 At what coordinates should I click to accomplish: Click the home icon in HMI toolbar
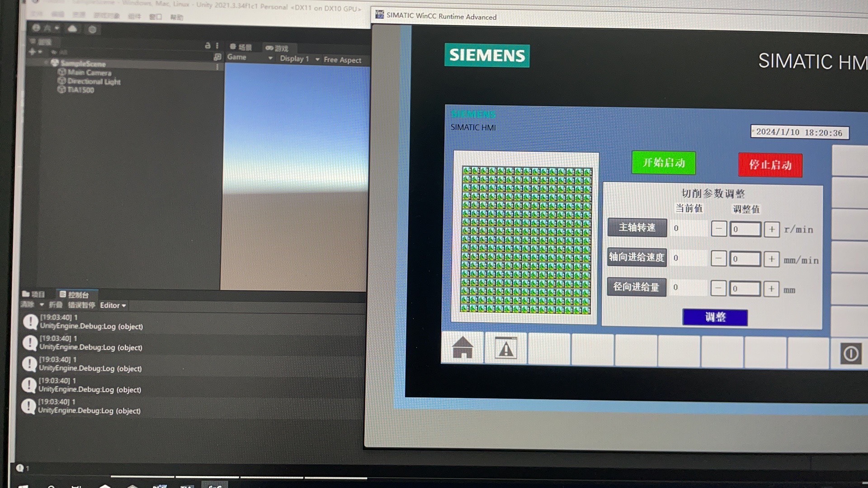coord(462,348)
